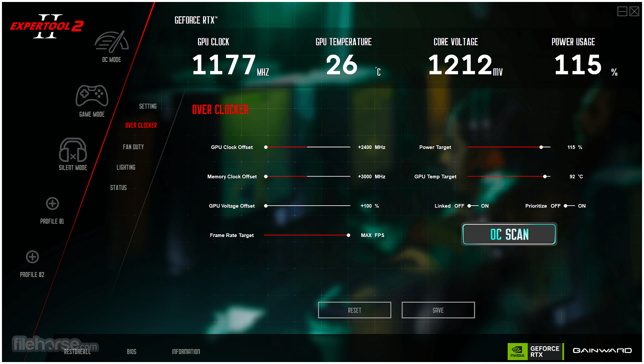Screen dimensions: 644x364
Task: Add Profile 02 plus icon
Action: pos(32,257)
